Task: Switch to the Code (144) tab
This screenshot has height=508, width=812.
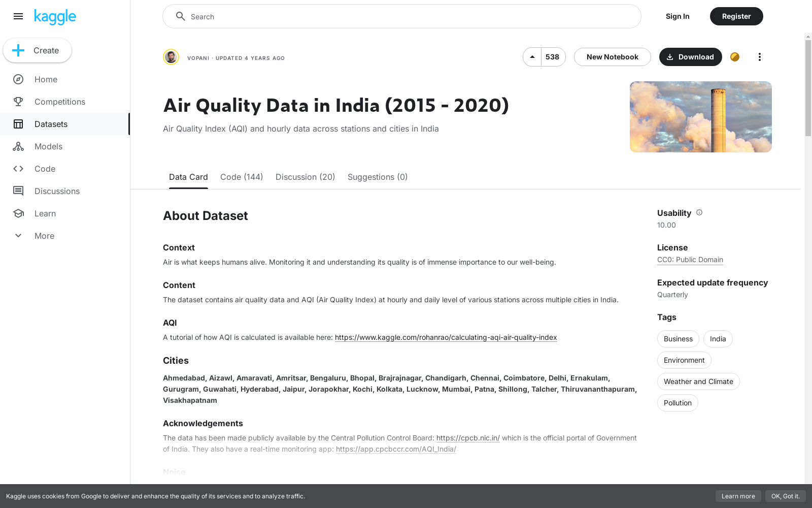Action: click(x=242, y=177)
